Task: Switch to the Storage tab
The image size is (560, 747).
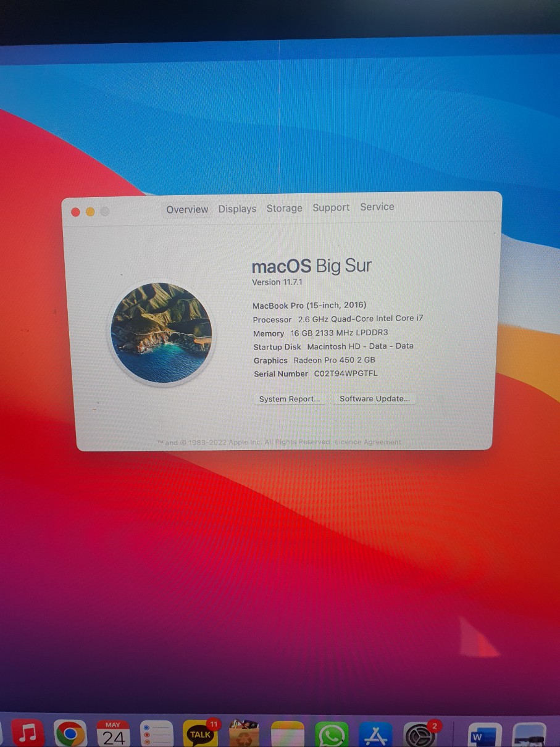Action: tap(285, 208)
